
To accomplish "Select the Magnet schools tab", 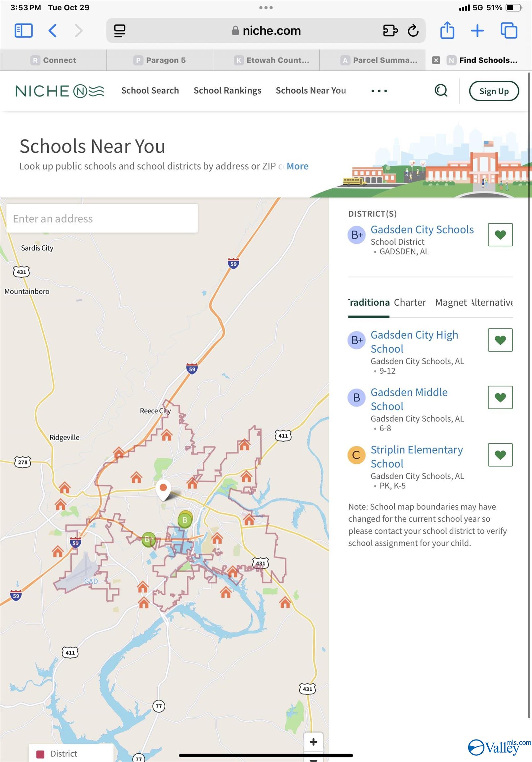I will [451, 302].
